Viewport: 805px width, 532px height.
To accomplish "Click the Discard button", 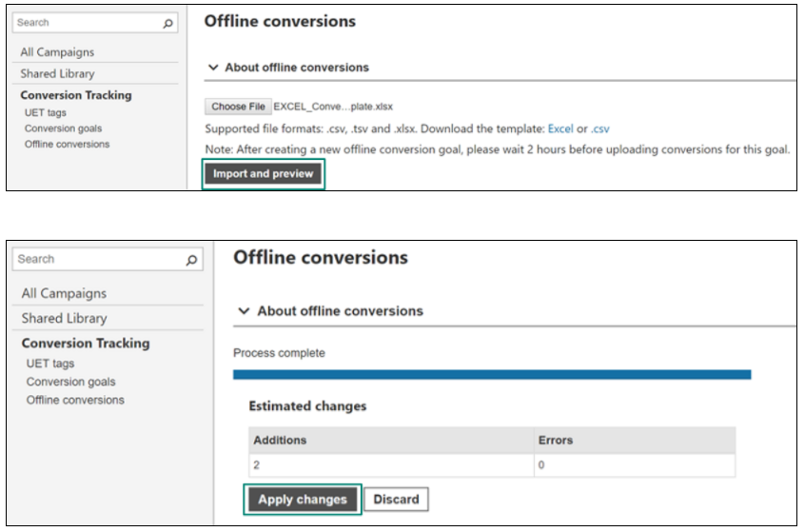I will 396,500.
